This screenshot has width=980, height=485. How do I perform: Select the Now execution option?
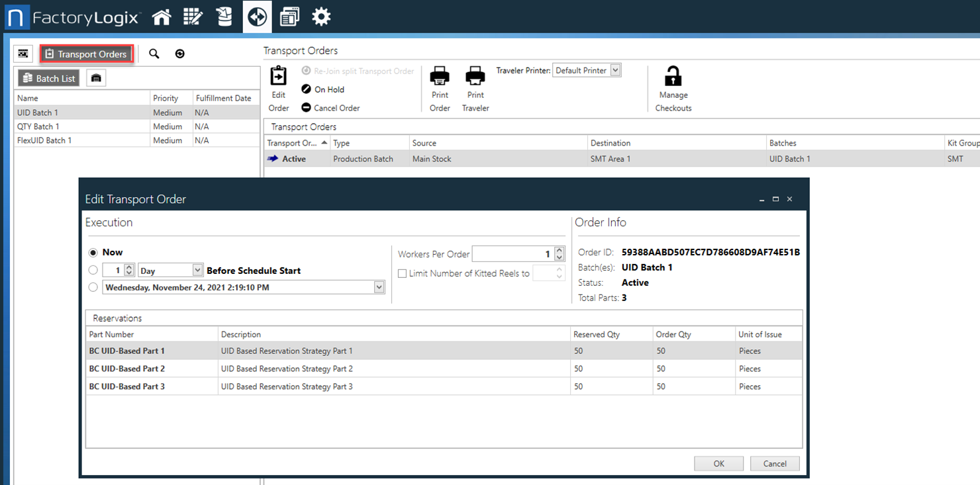[x=93, y=252]
